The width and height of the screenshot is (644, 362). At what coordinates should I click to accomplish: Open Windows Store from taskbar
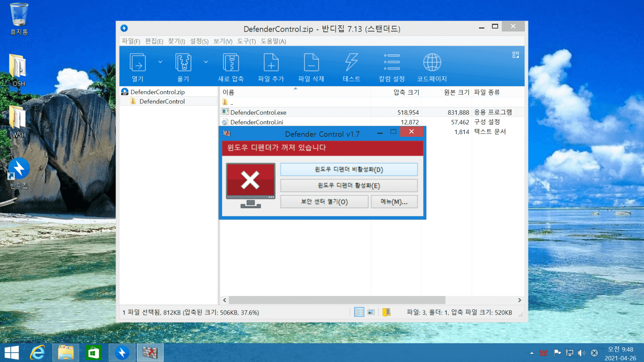[x=93, y=353]
